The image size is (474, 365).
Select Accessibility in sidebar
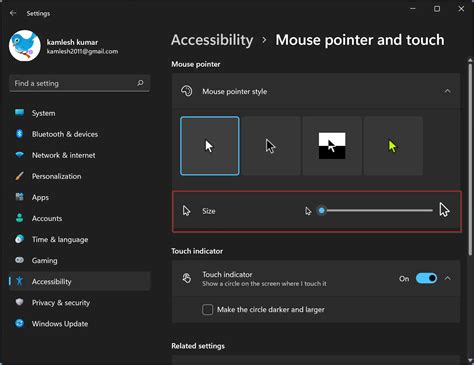click(x=80, y=281)
